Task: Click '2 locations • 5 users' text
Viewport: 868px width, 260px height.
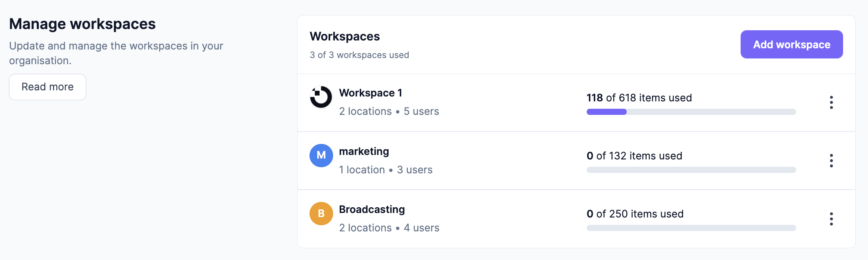Action: [389, 111]
